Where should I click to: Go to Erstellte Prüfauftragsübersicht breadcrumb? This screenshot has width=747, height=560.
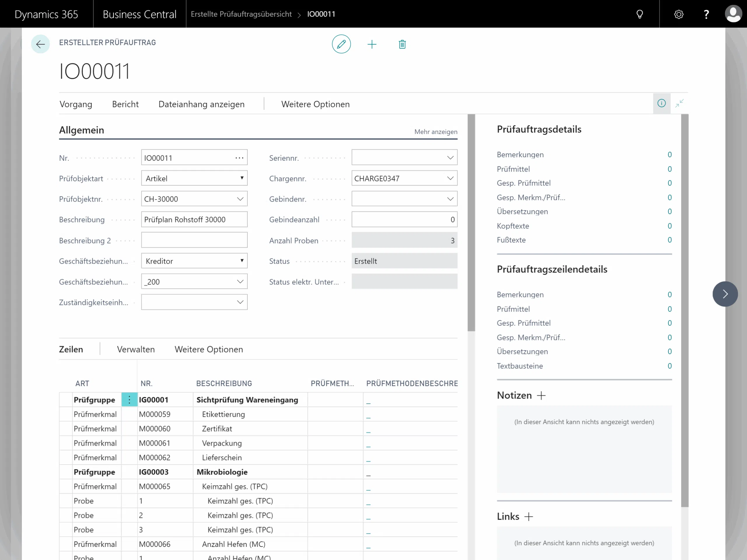pos(241,14)
